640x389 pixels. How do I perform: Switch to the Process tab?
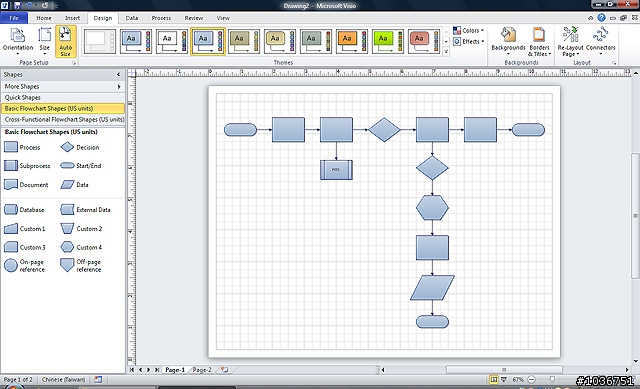point(161,18)
